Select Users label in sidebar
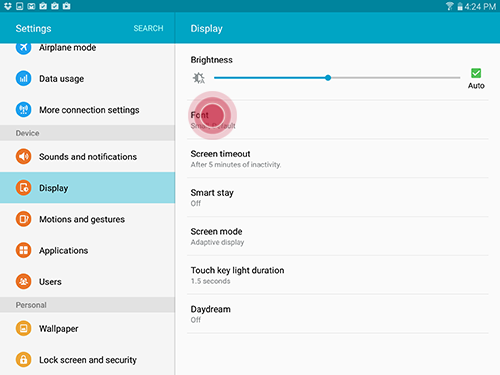This screenshot has width=500, height=375. click(50, 282)
